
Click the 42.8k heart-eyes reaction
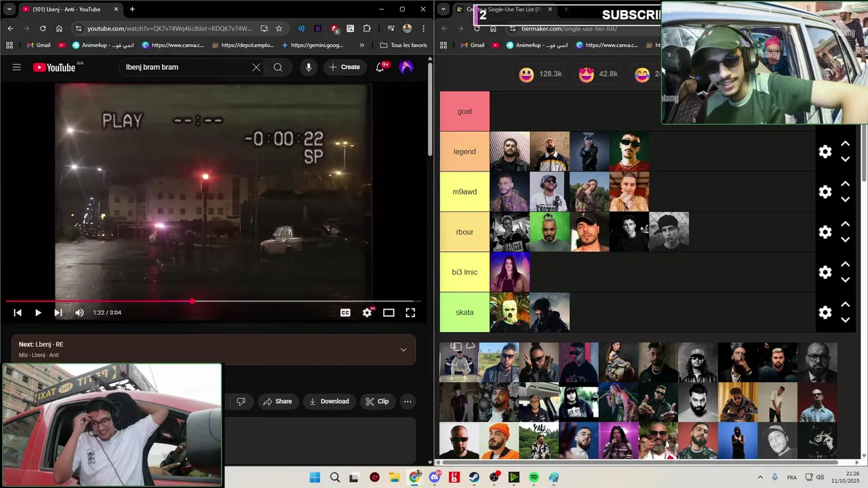tap(598, 75)
